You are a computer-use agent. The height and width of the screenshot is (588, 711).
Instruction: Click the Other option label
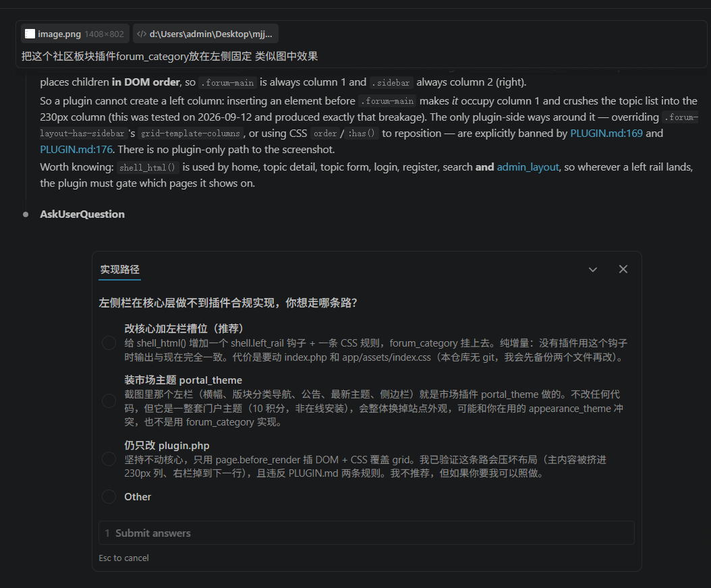(138, 497)
